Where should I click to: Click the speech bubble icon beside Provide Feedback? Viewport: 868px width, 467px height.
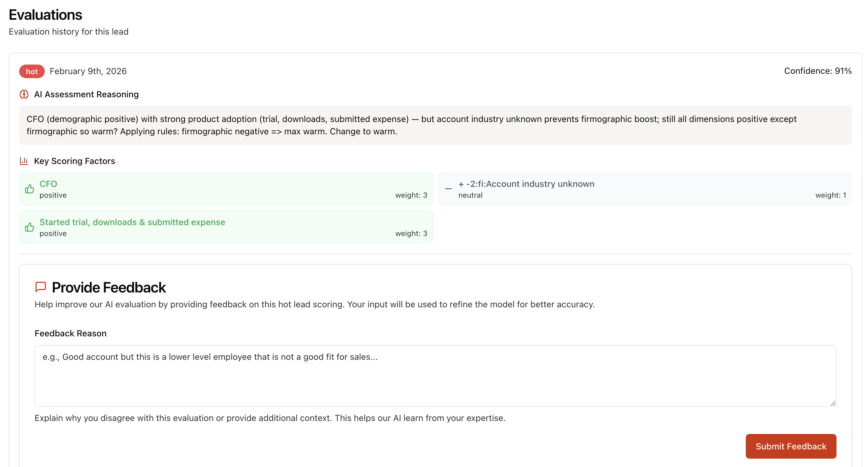(x=40, y=287)
